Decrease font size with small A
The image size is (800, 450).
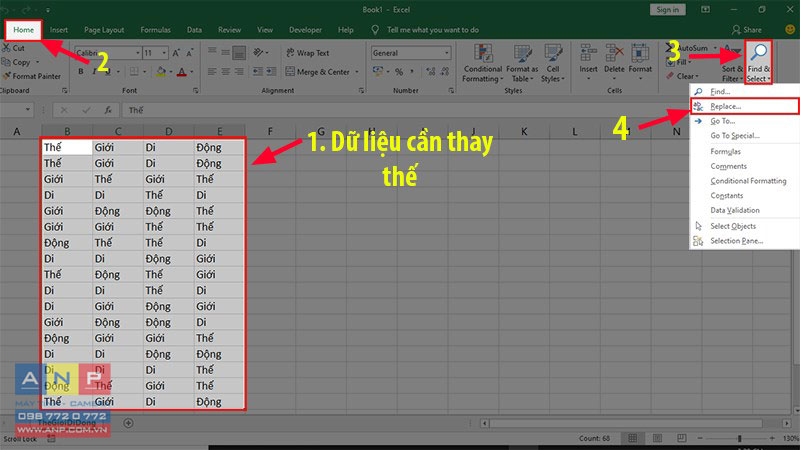click(190, 53)
